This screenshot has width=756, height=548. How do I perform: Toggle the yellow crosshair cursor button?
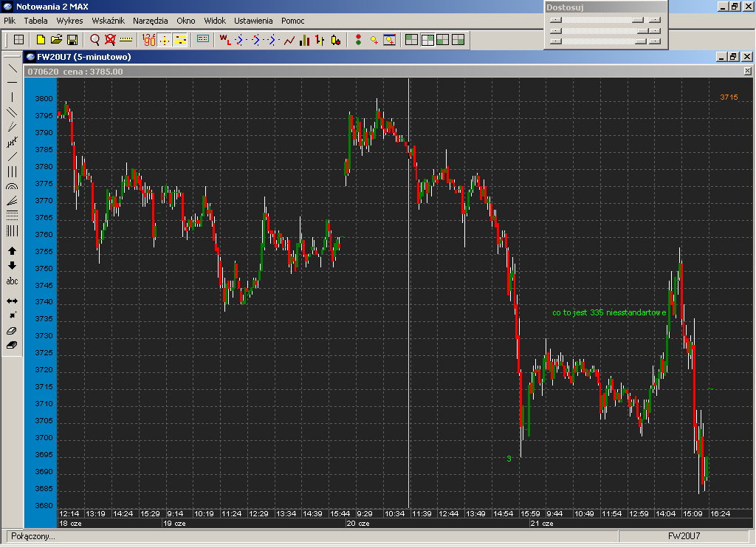coord(165,40)
